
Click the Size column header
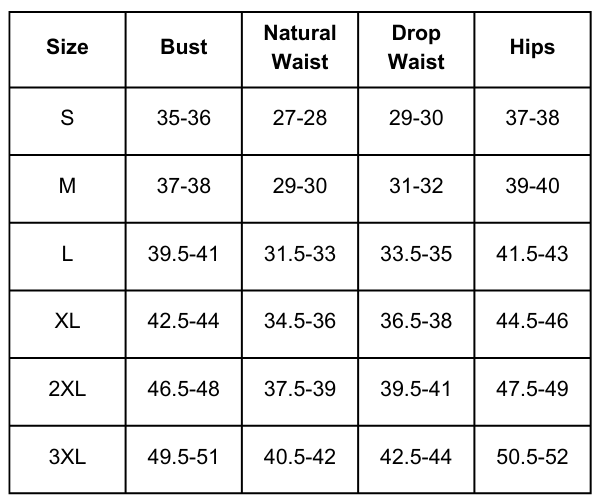tap(67, 47)
